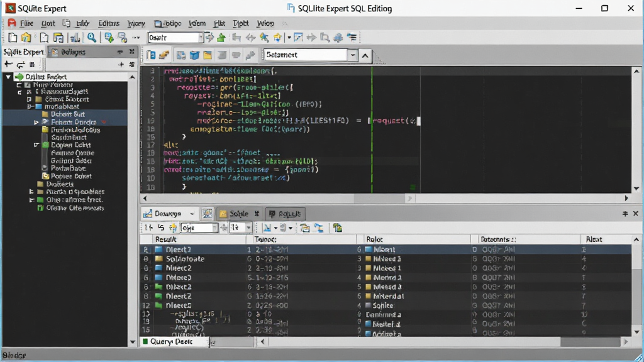The width and height of the screenshot is (644, 362).
Task: Select the Solqiotoate row in results grid
Action: click(x=386, y=259)
